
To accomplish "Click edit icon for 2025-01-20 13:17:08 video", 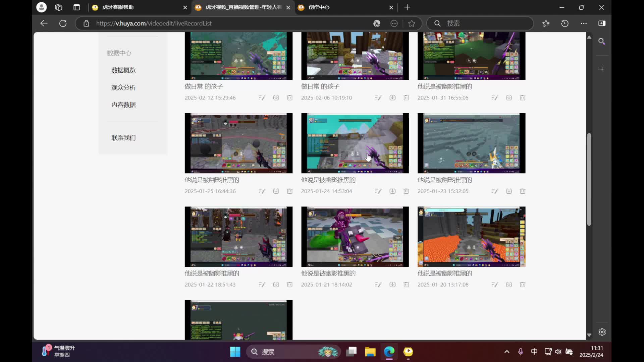I will (494, 285).
